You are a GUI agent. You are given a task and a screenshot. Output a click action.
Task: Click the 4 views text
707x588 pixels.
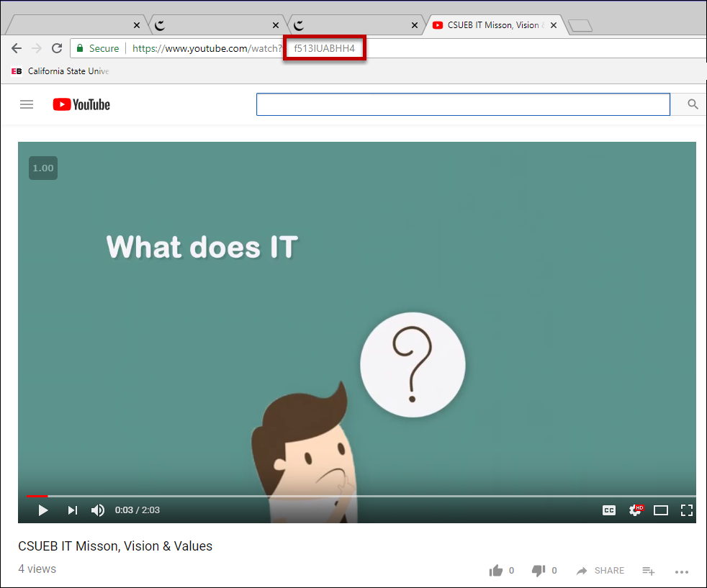[x=37, y=569]
